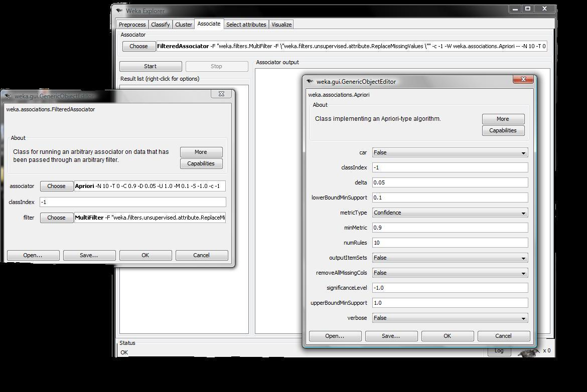
Task: Cancel the FilteredAssociator editor dialog
Action: 201,255
